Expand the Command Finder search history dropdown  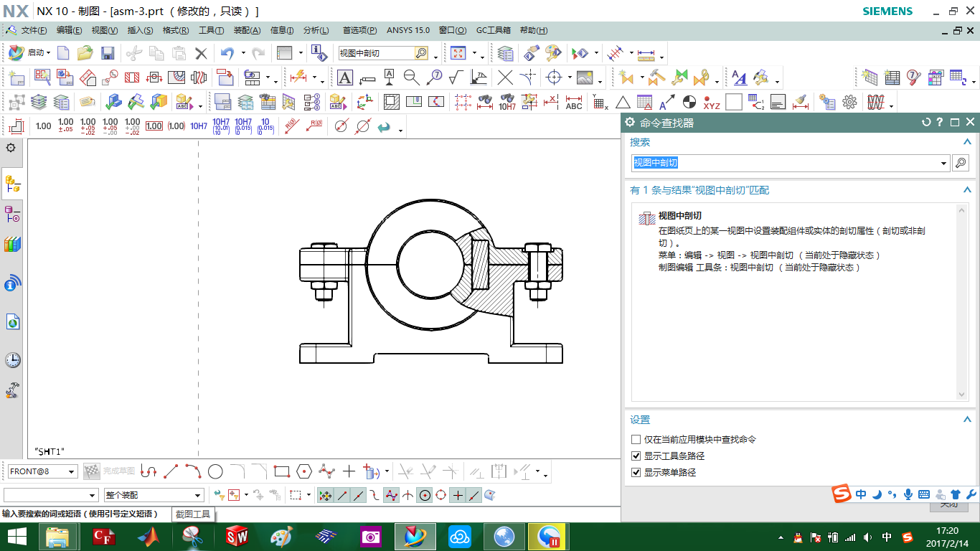[944, 164]
